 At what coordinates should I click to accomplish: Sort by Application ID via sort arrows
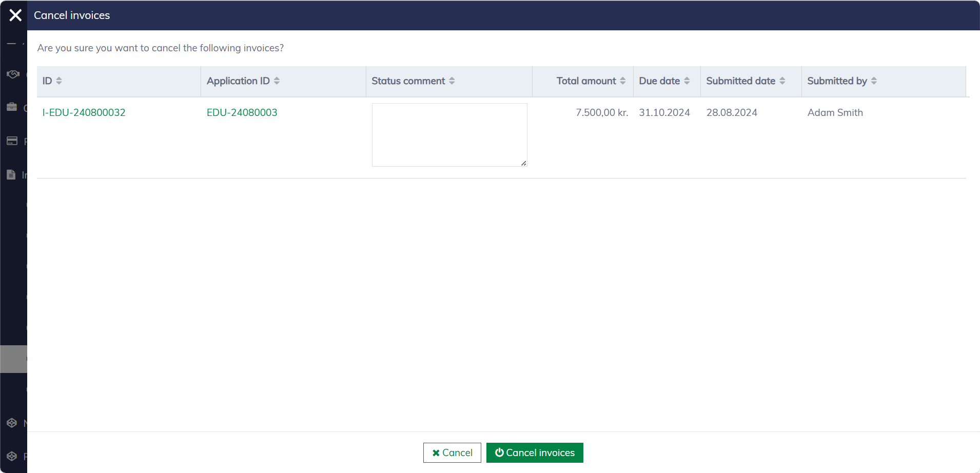tap(277, 81)
